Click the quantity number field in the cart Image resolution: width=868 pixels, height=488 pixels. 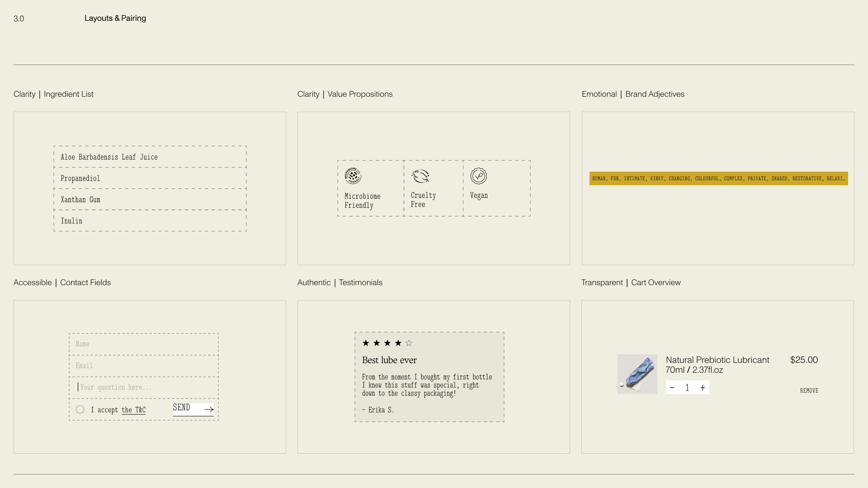click(687, 387)
